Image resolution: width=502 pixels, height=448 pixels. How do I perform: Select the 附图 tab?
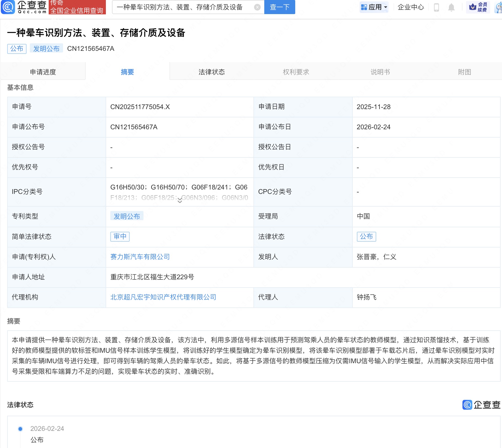coord(464,72)
